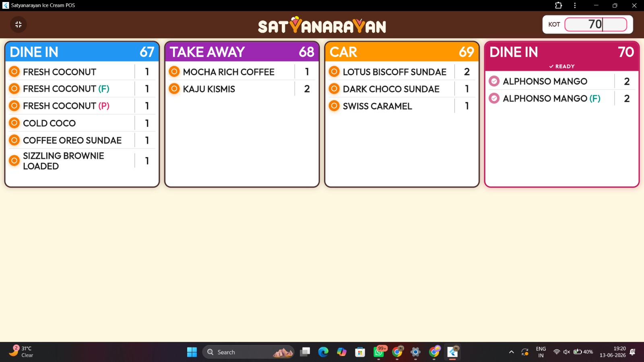Click the taskbar Search box

[248, 352]
